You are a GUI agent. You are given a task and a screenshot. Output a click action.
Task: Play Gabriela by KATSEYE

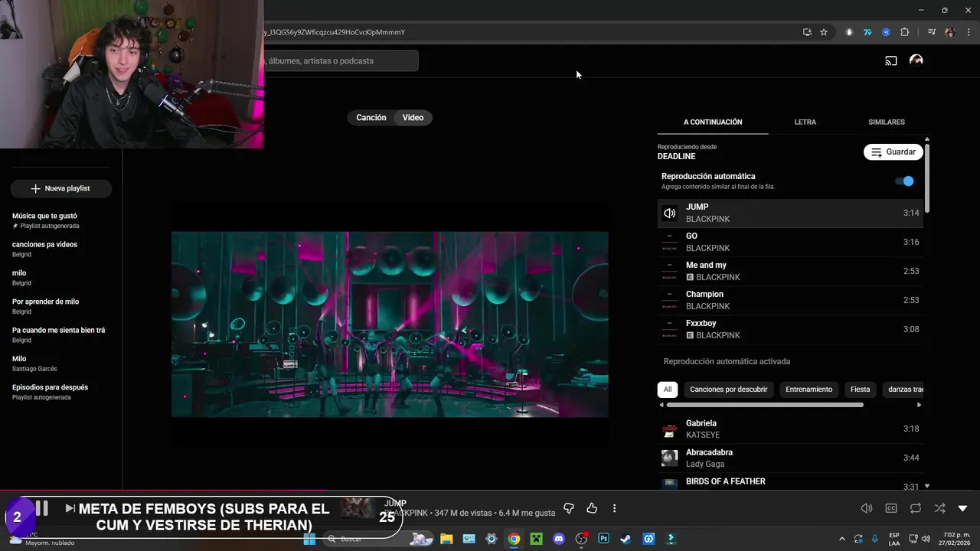click(x=790, y=429)
